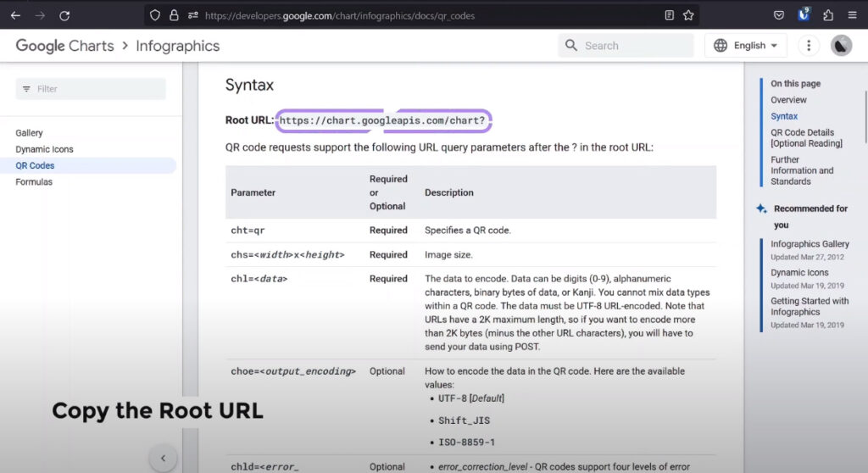The height and width of the screenshot is (473, 868).
Task: Click the page vertical scrollbar
Action: [x=865, y=116]
